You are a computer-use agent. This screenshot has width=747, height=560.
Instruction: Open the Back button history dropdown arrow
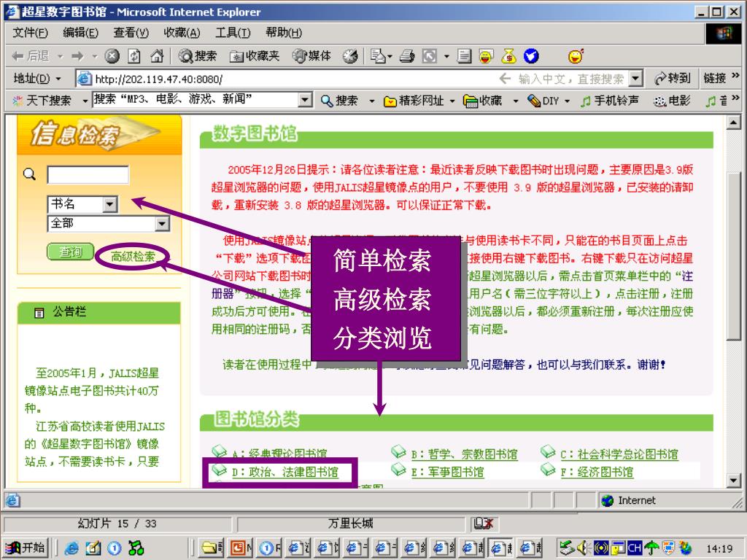tap(61, 56)
